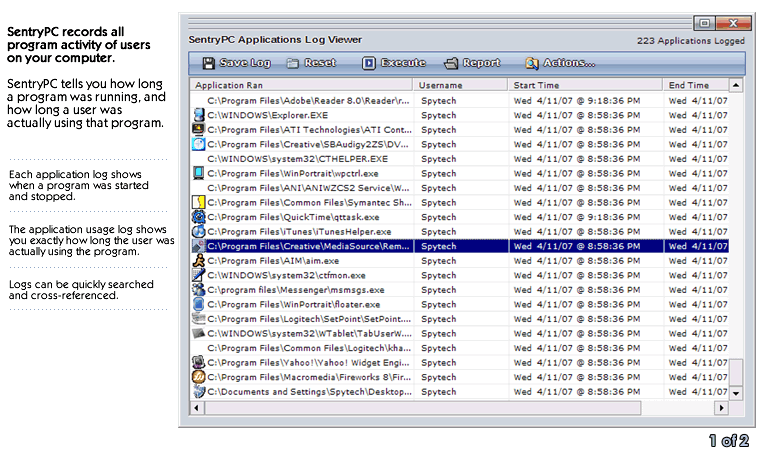This screenshot has height=454, width=761.
Task: Click the vertical scrollbar thumb
Action: (x=736, y=372)
